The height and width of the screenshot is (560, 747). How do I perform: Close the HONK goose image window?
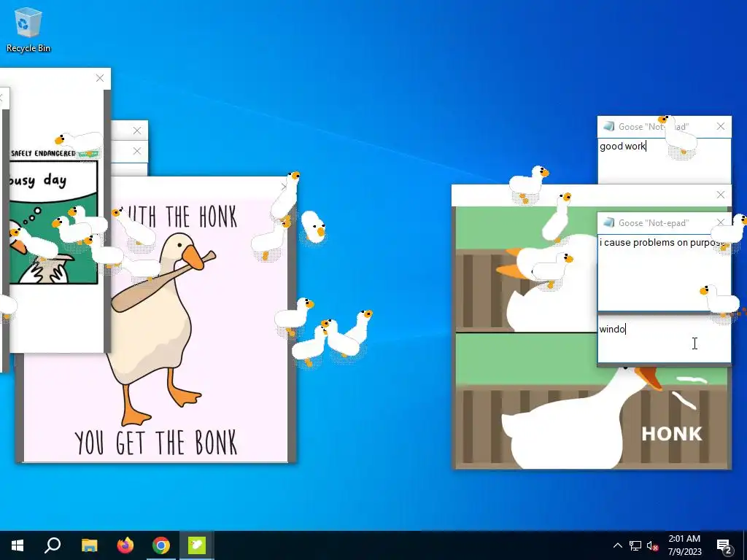721,195
